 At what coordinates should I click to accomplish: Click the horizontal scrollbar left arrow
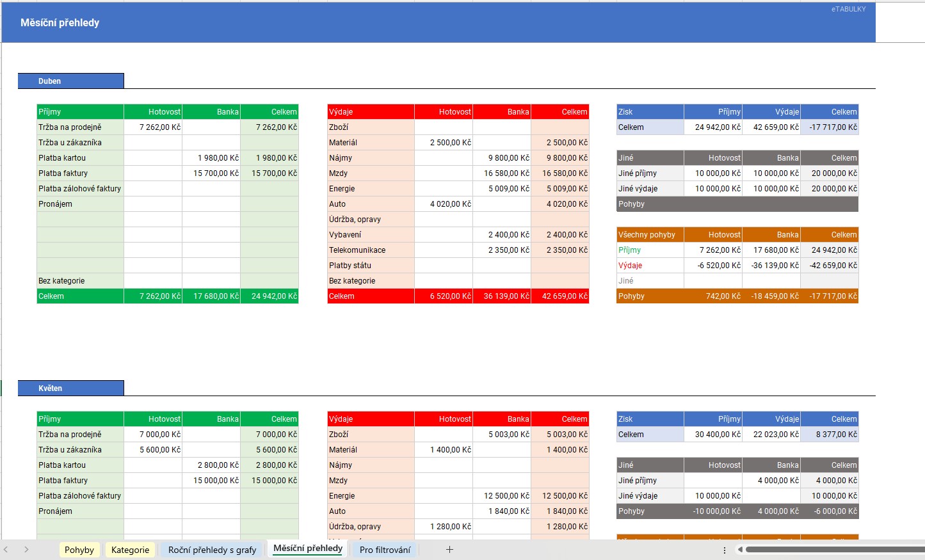coord(740,550)
